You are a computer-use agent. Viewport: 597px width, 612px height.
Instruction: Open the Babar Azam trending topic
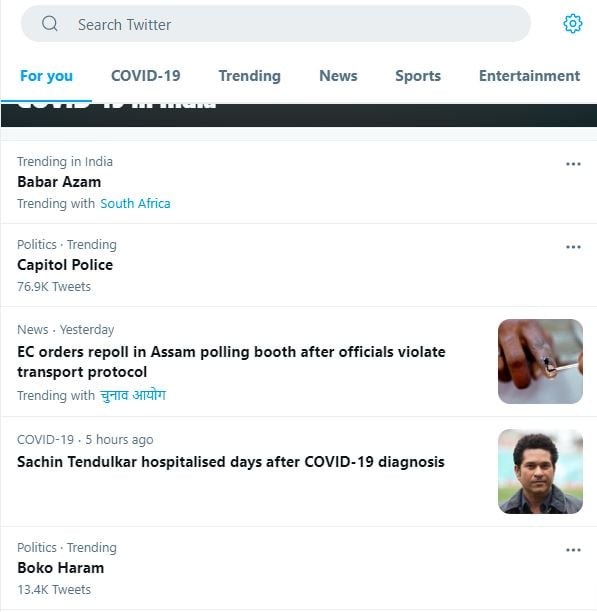59,182
